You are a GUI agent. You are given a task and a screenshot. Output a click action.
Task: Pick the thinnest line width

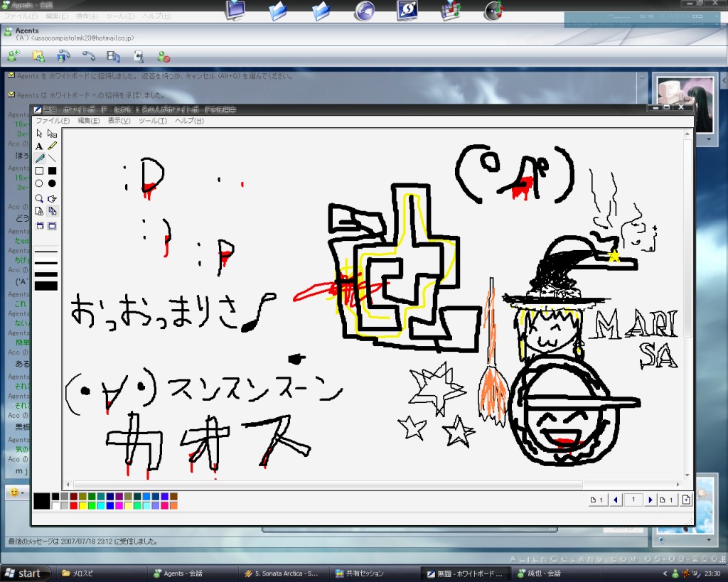[46, 252]
